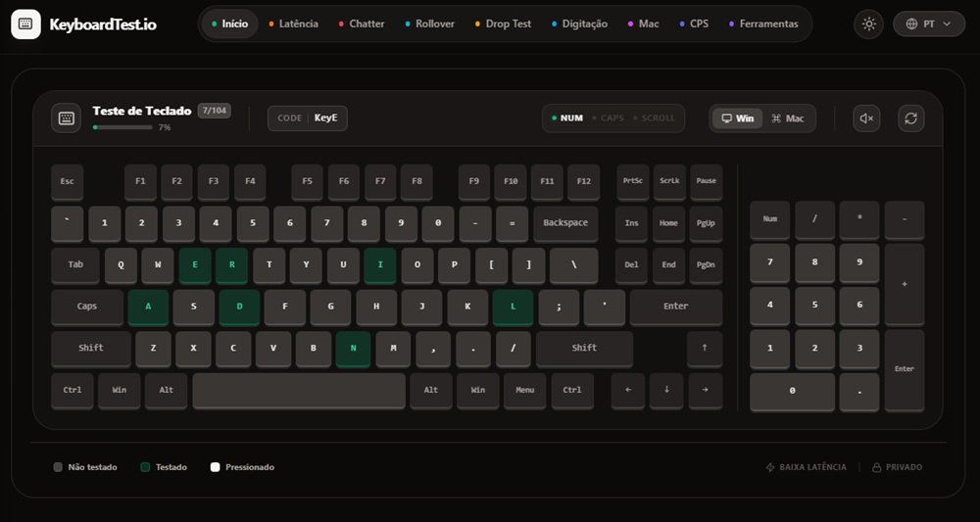The height and width of the screenshot is (522, 980).
Task: Click the KeyboardTest.io logo icon
Action: click(25, 24)
